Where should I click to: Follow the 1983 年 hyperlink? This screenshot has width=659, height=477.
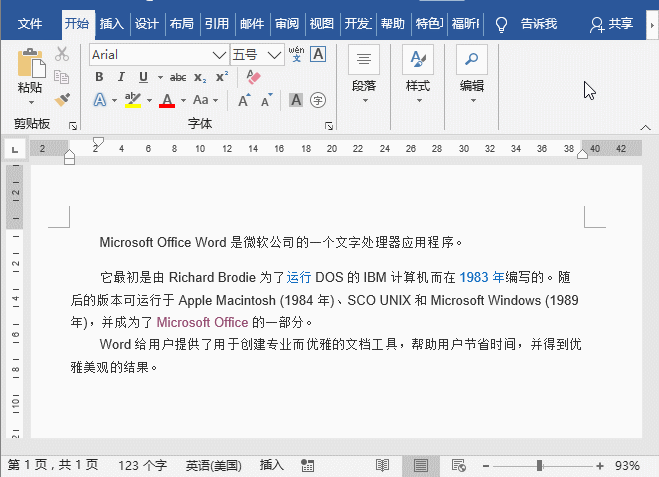pos(482,277)
